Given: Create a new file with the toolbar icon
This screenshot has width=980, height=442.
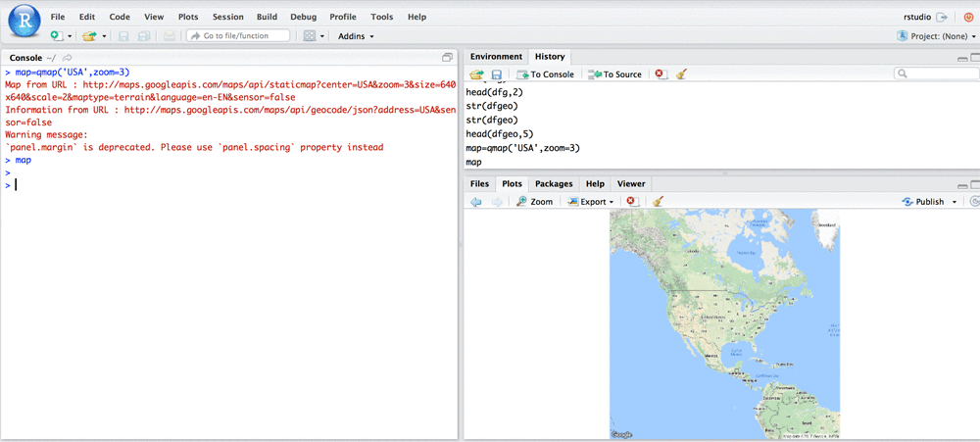Looking at the screenshot, I should coord(57,36).
